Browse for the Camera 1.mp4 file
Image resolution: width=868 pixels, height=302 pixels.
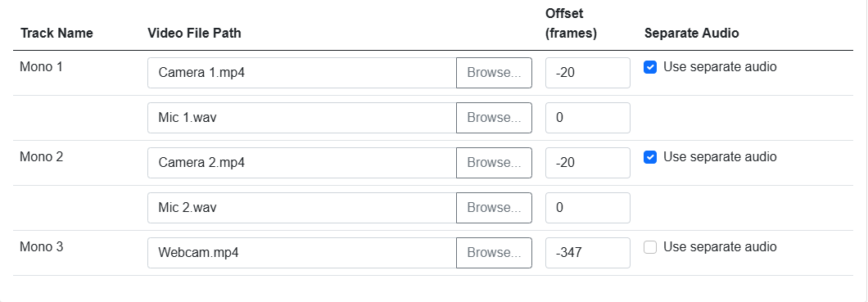point(495,73)
